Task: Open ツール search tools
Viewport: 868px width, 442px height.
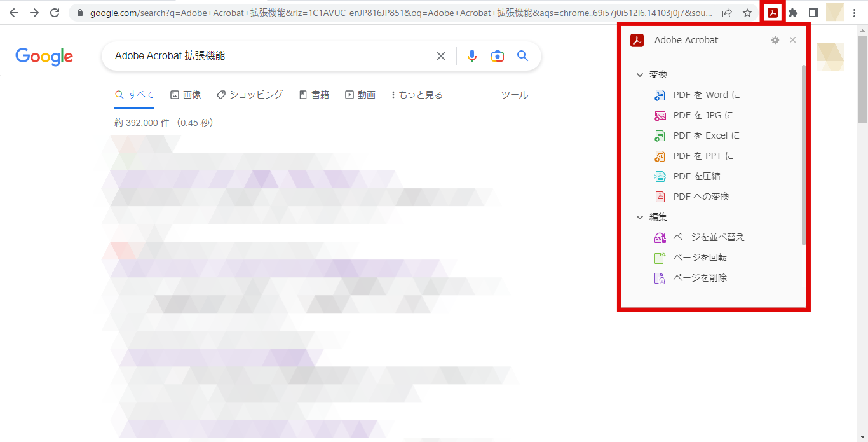Action: coord(515,95)
